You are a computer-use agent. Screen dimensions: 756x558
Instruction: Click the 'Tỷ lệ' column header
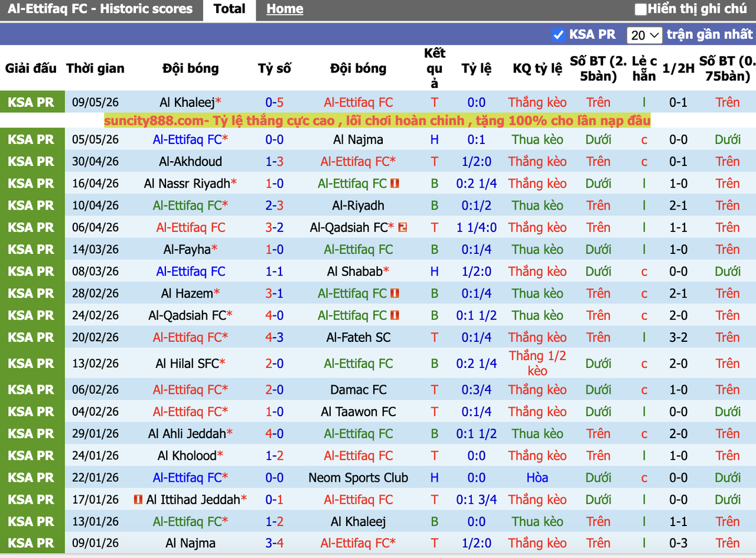(477, 68)
